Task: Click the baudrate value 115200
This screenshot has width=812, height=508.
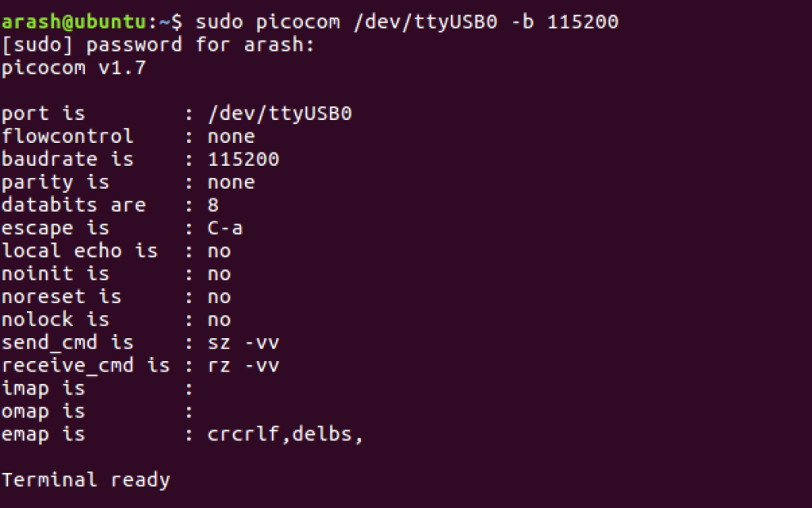Action: 243,159
